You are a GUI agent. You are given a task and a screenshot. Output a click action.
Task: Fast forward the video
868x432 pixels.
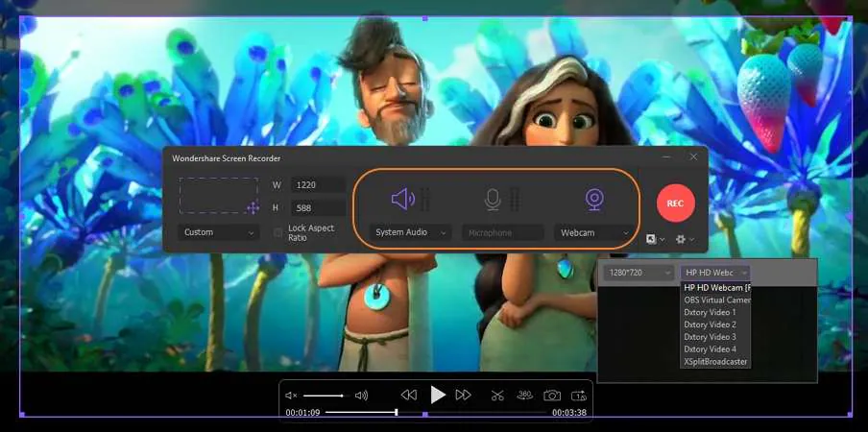tap(463, 395)
